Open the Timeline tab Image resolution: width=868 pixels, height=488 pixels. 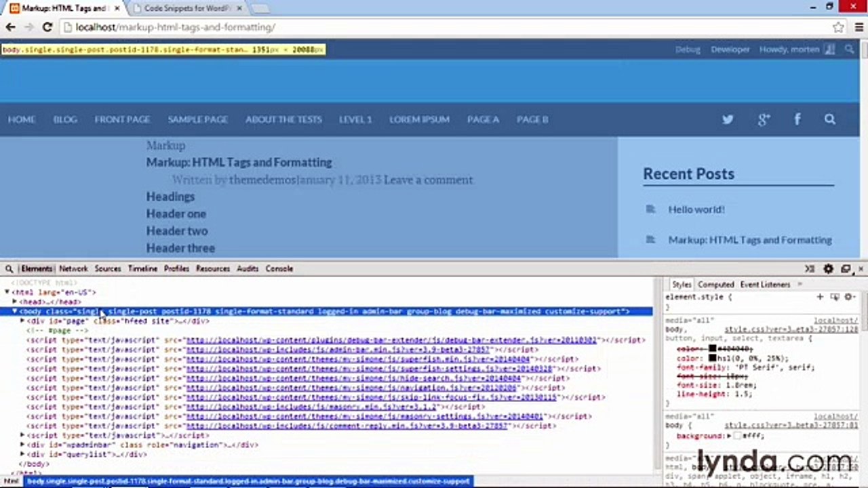point(142,269)
